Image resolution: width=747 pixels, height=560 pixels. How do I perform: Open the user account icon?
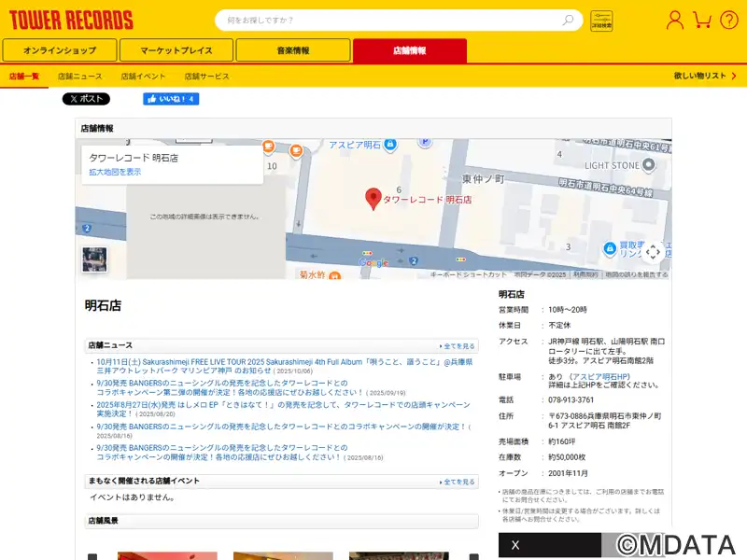(674, 20)
